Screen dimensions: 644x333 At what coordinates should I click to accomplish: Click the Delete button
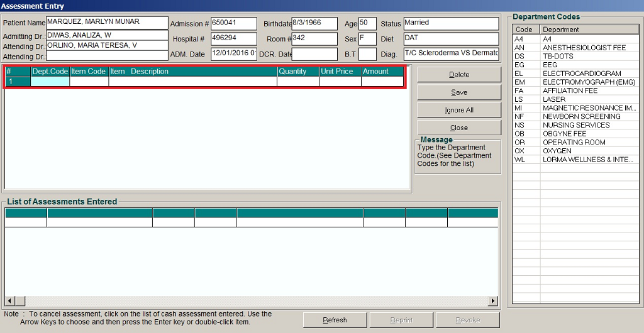tap(458, 75)
